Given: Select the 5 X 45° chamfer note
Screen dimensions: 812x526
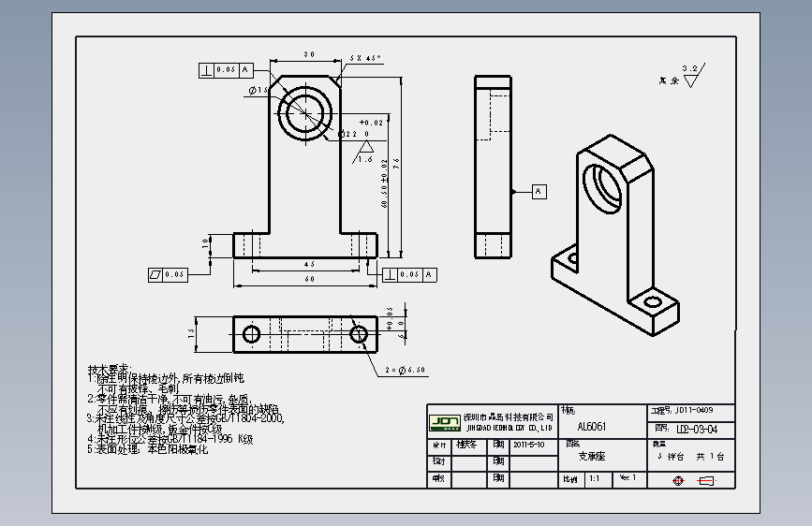Looking at the screenshot, I should coord(365,59).
